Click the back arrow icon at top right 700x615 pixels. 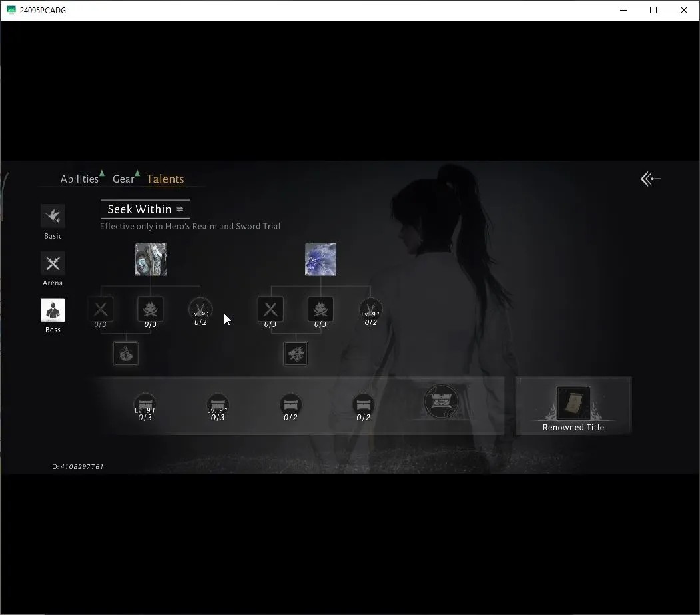[650, 179]
